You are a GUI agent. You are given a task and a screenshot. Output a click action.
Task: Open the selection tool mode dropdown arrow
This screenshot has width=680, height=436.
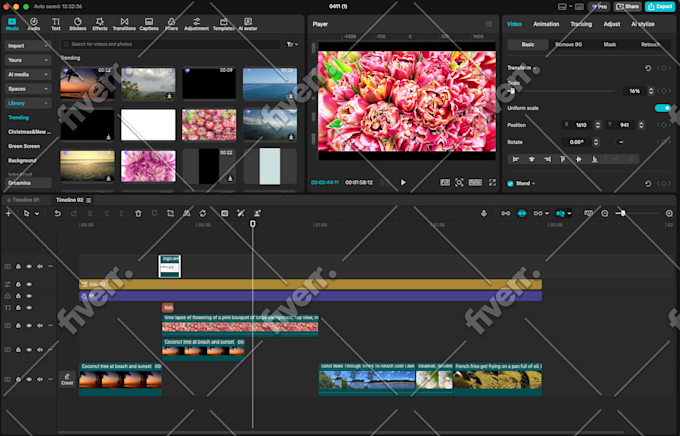tap(37, 213)
